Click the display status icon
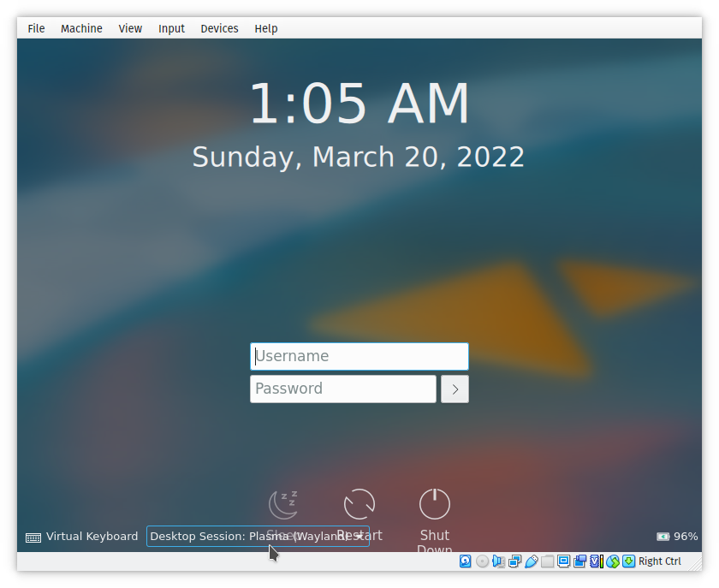 click(563, 561)
